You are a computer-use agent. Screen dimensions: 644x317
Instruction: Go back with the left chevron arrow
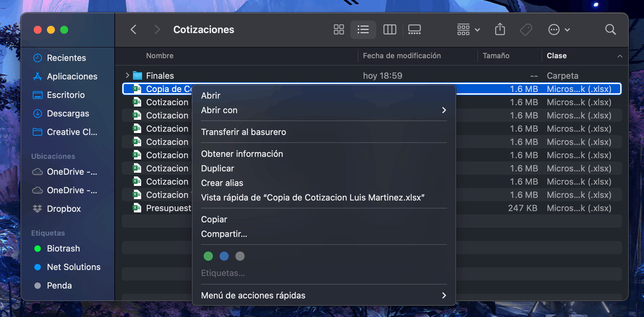click(134, 30)
